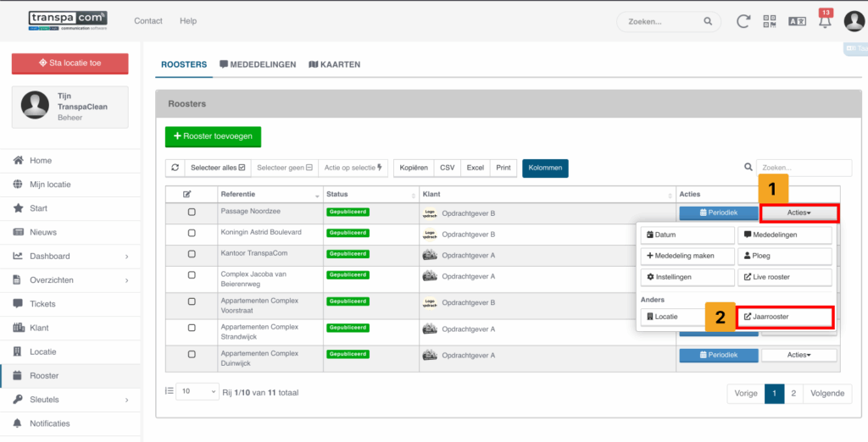The width and height of the screenshot is (868, 442).
Task: Select the Kantoor TranspaCom row checkbox
Action: click(192, 255)
